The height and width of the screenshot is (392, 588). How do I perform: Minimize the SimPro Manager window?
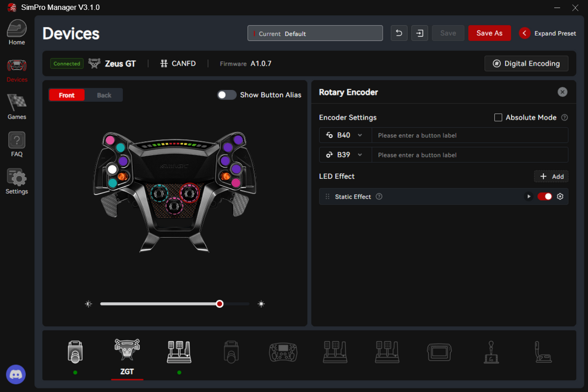click(x=557, y=7)
